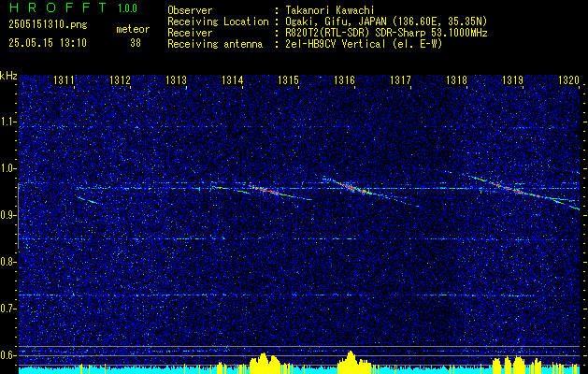
Task: Click the Receiving Location label
Action: [218, 22]
